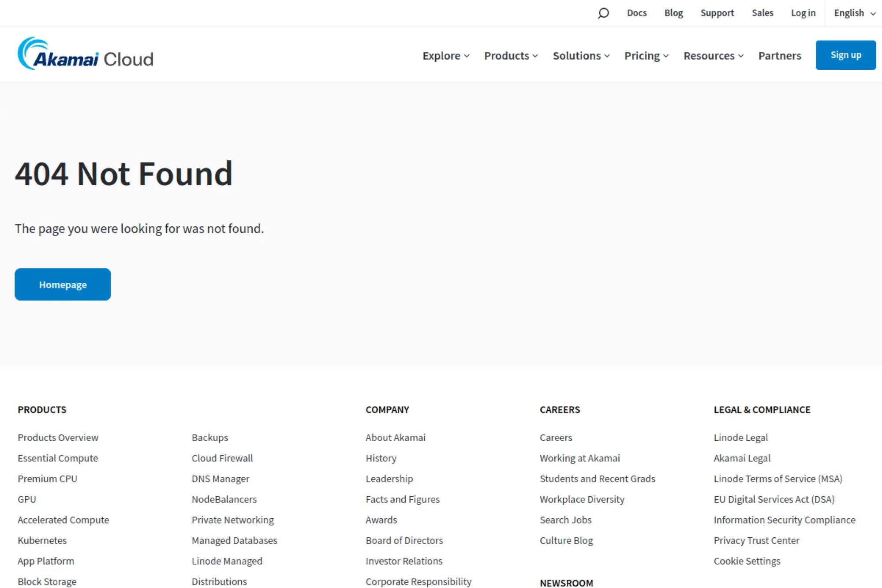Navigate to the Blog
Screen dimensions: 882x588
(673, 13)
